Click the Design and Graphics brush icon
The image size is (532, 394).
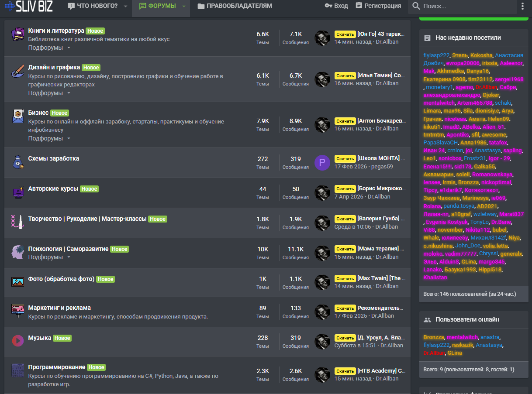(17, 71)
